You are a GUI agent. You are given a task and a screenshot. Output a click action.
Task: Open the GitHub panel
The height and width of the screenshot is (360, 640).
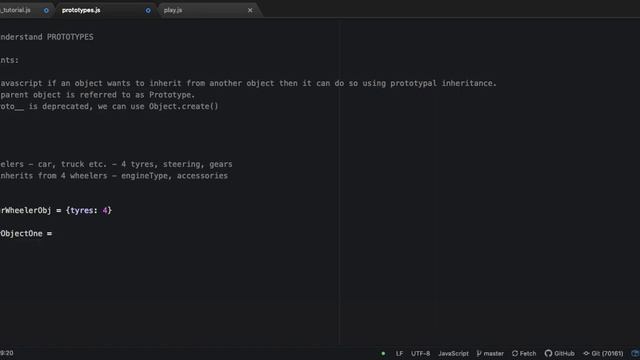tap(560, 353)
